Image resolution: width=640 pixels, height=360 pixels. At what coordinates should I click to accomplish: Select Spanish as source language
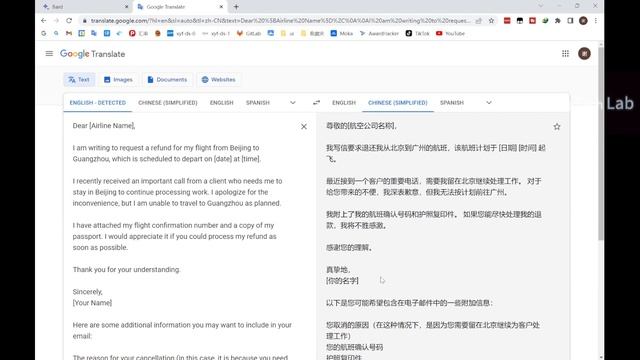point(258,102)
